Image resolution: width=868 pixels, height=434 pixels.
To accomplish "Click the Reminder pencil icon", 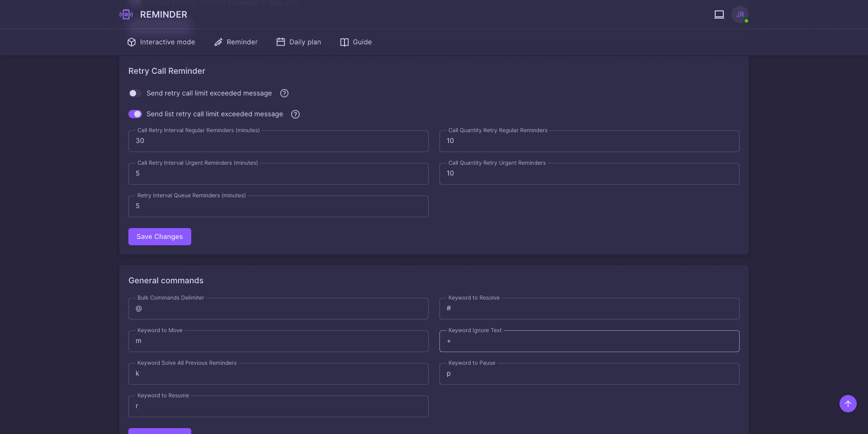I will click(x=218, y=42).
